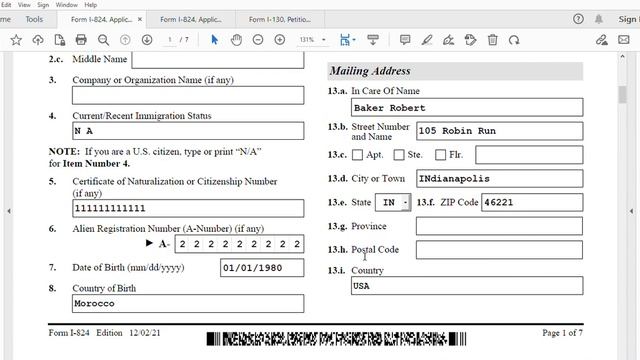
Task: Click the Postal Code field
Action: [500, 250]
